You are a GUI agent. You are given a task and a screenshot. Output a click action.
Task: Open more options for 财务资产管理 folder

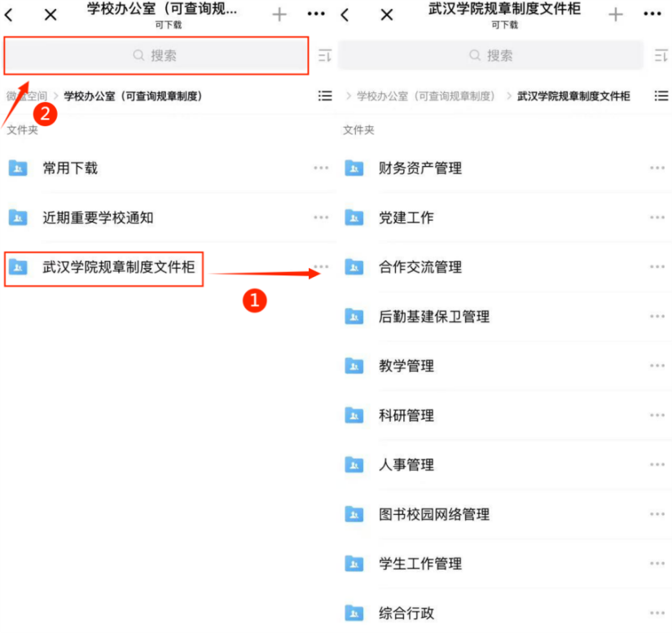[x=657, y=168]
